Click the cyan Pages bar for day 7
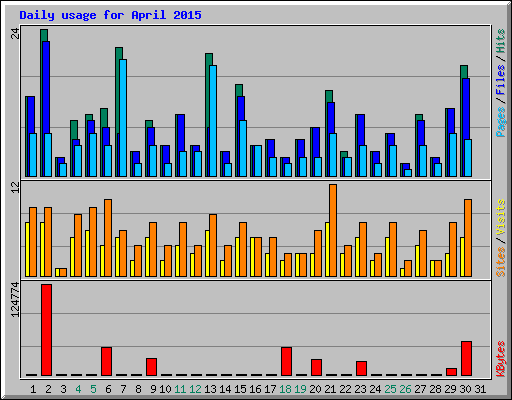This screenshot has height=400, width=512. click(123, 118)
